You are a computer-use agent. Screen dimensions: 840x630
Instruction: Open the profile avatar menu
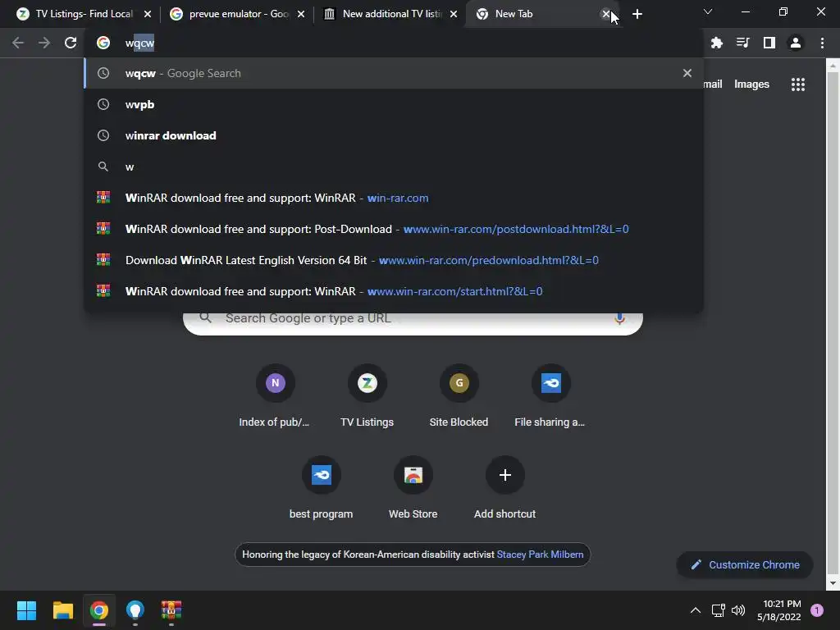pos(796,43)
